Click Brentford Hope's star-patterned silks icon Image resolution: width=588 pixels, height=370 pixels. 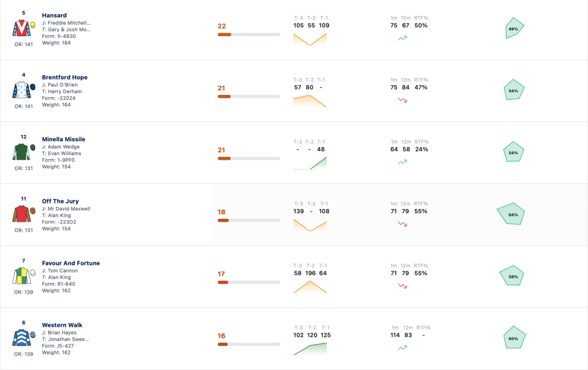(24, 90)
